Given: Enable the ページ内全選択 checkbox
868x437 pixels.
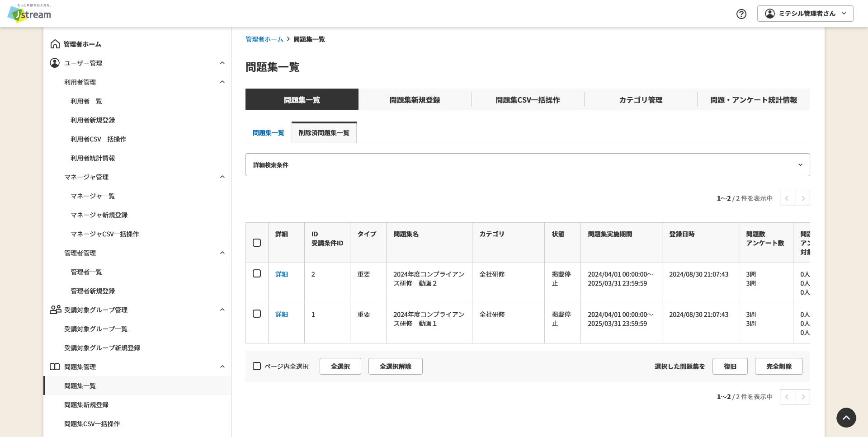Looking at the screenshot, I should click(257, 366).
